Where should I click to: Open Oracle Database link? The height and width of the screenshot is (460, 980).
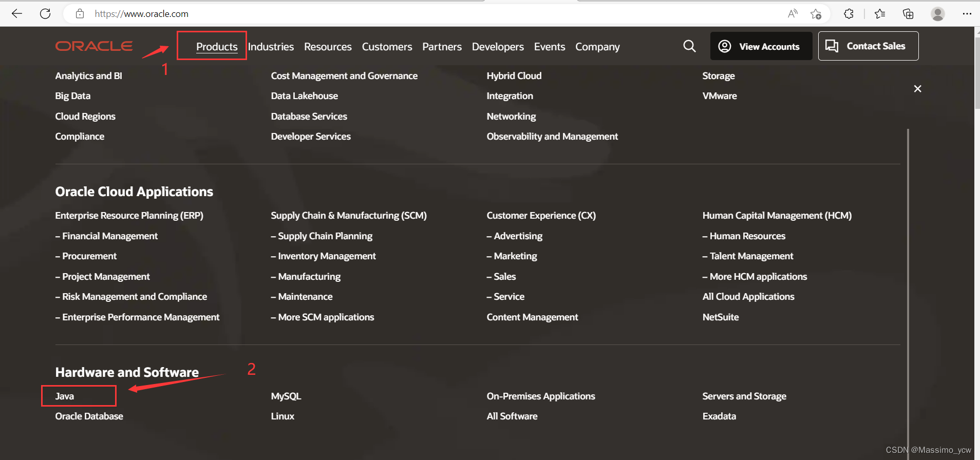89,416
